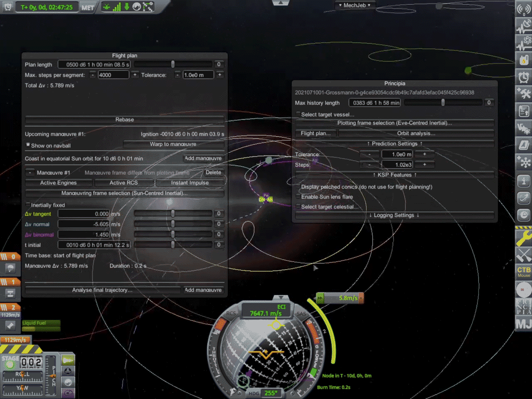This screenshot has height=399, width=532.
Task: Expand the Logging Settings section
Action: [x=394, y=215]
